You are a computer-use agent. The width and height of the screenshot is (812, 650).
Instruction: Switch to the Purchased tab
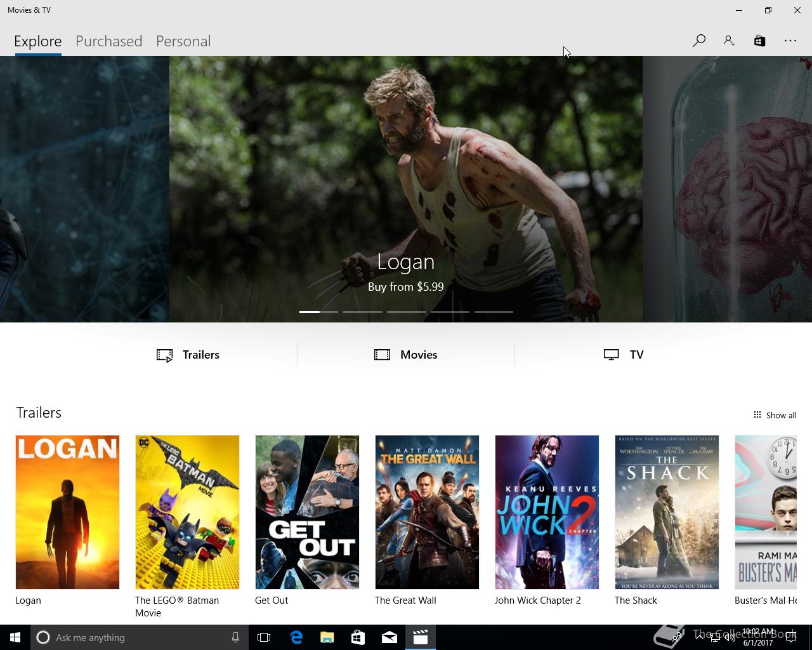coord(108,41)
